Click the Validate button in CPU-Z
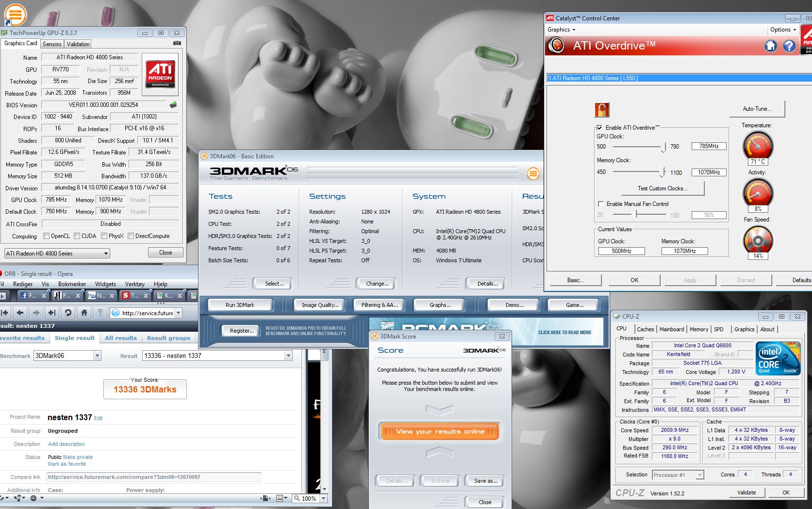Image resolution: width=812 pixels, height=509 pixels. 746,492
